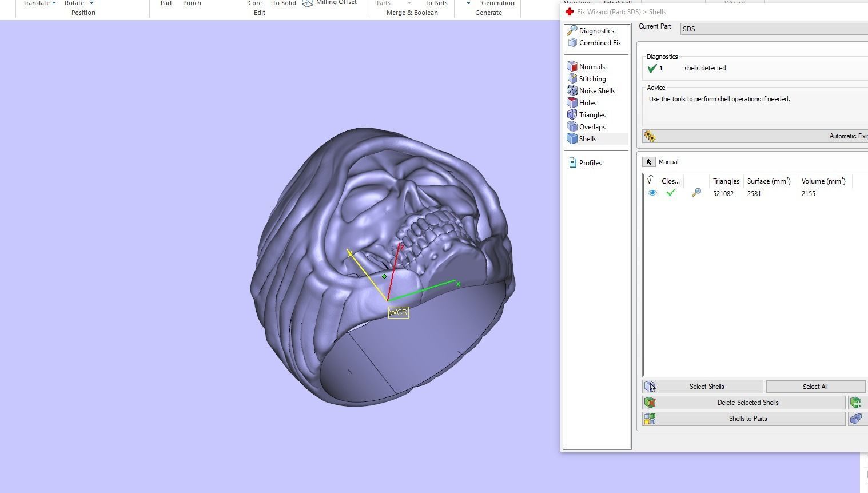The image size is (868, 493).
Task: Click the magnifier key icon in shell row
Action: (x=696, y=193)
